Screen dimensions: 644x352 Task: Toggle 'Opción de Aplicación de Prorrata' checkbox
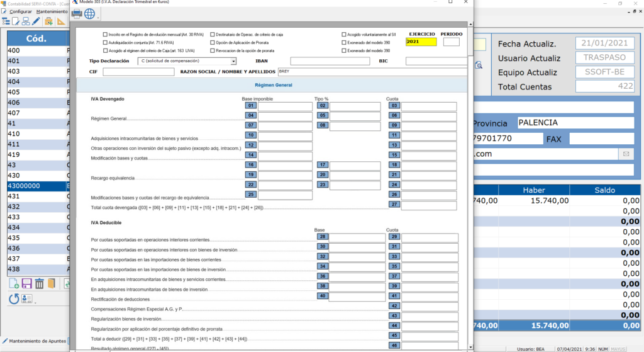tap(213, 42)
